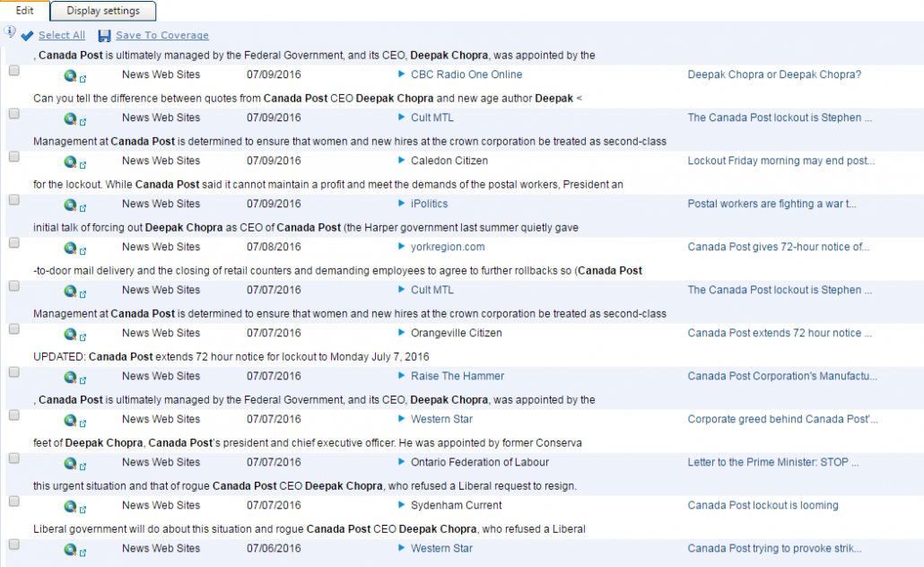The height and width of the screenshot is (567, 924).
Task: Open headline 'Deepak Chopra or Deepak Chopra?'
Action: [774, 74]
